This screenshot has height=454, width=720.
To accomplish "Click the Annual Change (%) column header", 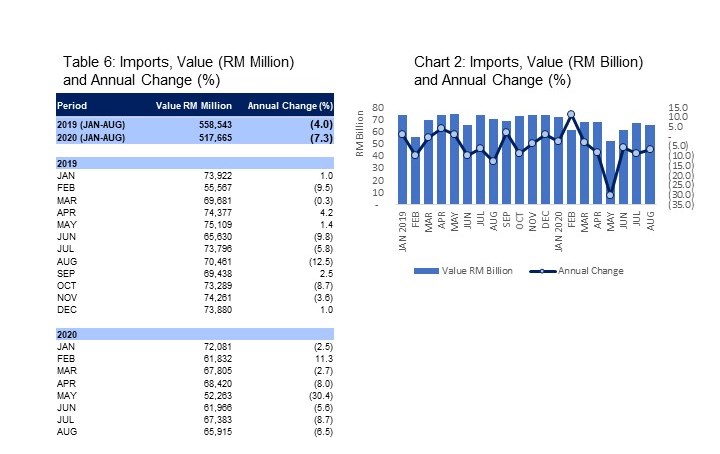I will coord(290,106).
